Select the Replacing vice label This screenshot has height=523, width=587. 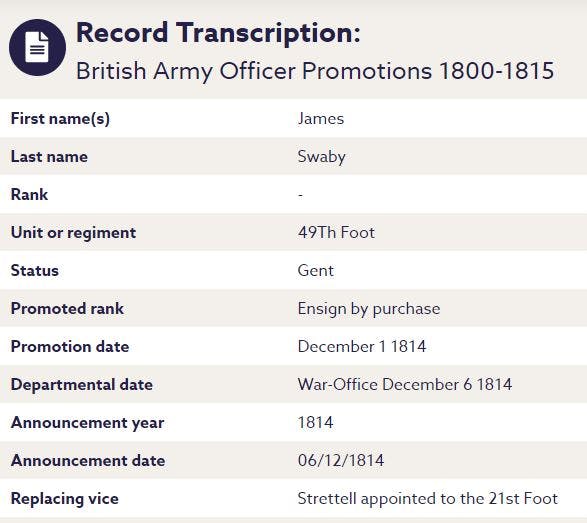65,499
